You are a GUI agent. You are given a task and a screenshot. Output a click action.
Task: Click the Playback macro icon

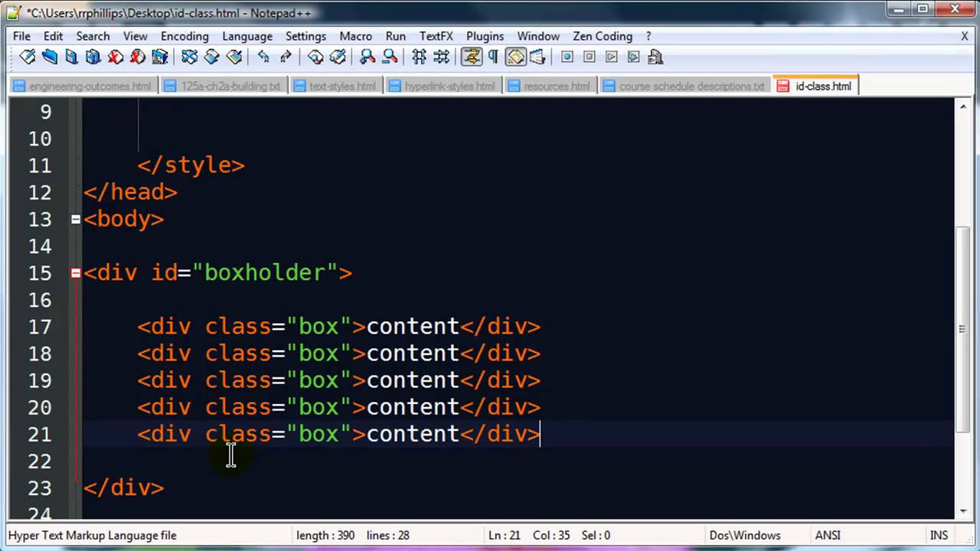(611, 57)
